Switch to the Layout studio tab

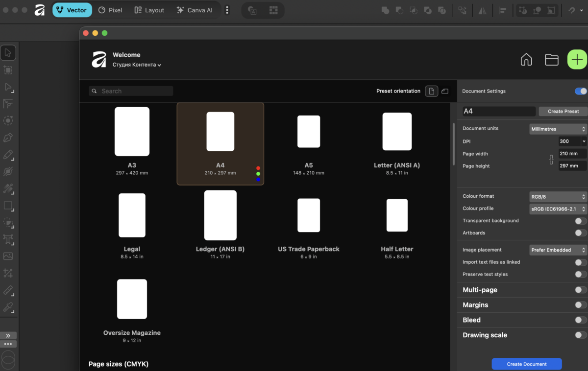coord(149,10)
